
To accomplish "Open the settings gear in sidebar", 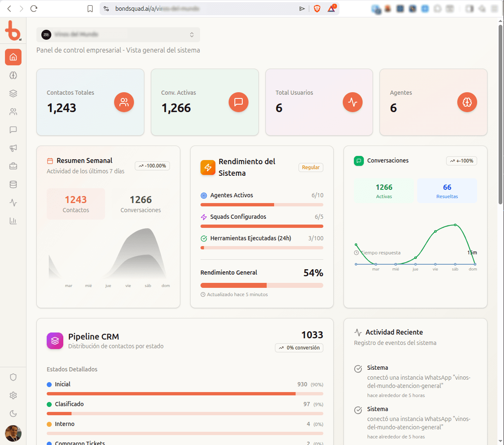I will pyautogui.click(x=13, y=395).
